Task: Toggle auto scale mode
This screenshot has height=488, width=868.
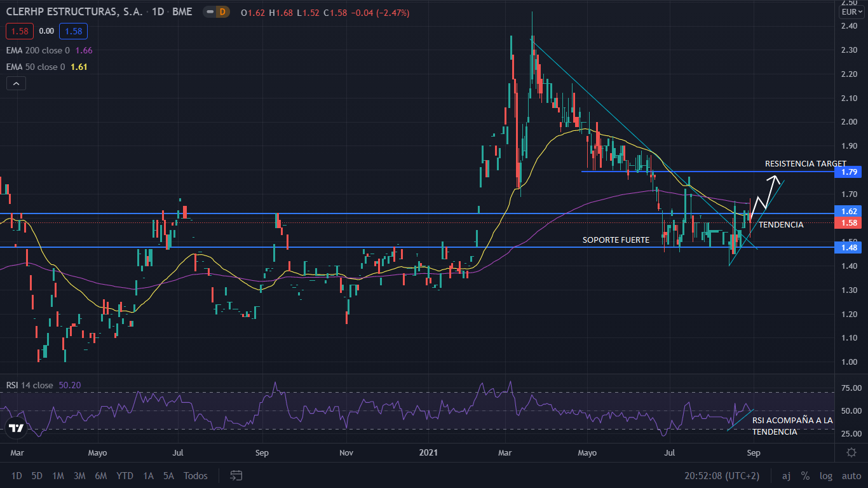Action: click(x=851, y=475)
